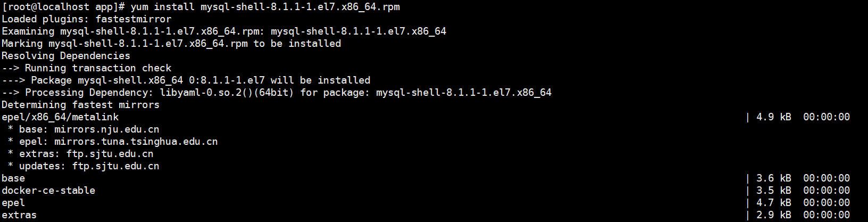Click the root@localhost app shell prompt
Viewport: 868px width, 222px height.
point(63,7)
